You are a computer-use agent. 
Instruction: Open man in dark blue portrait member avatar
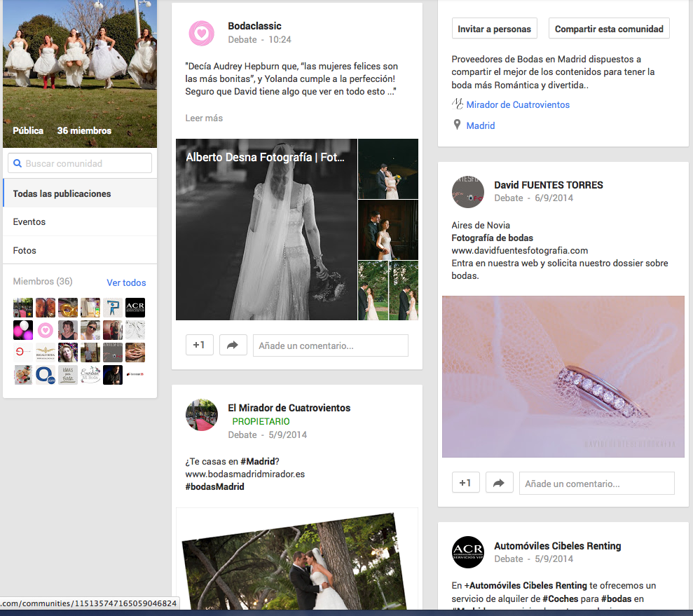coord(113,375)
